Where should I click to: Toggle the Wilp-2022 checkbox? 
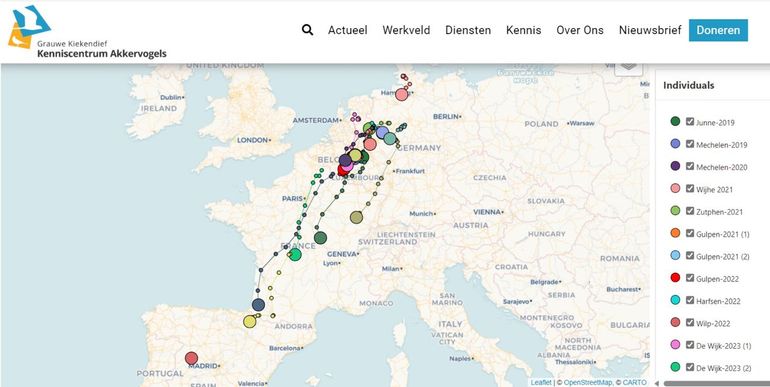coord(690,323)
